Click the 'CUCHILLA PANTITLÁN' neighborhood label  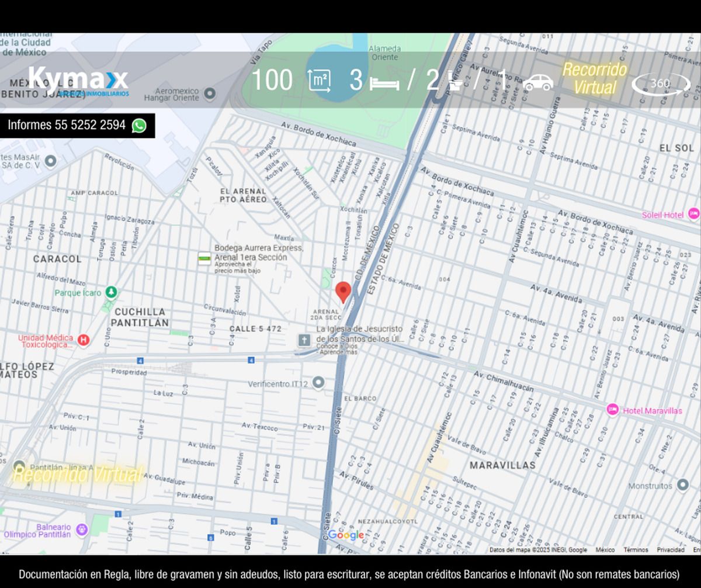(x=140, y=317)
